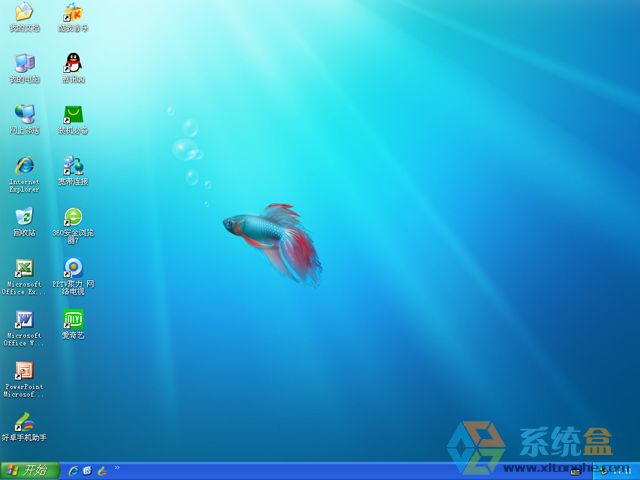The width and height of the screenshot is (640, 480).
Task: Click the system tray clock
Action: pyautogui.click(x=620, y=470)
